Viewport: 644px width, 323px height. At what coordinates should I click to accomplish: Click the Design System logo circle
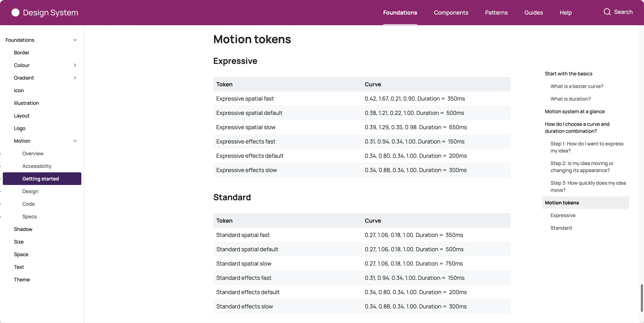point(16,12)
